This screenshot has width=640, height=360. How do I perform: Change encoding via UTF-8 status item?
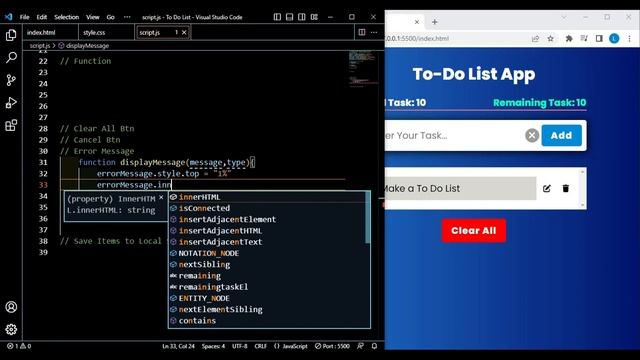click(x=240, y=346)
